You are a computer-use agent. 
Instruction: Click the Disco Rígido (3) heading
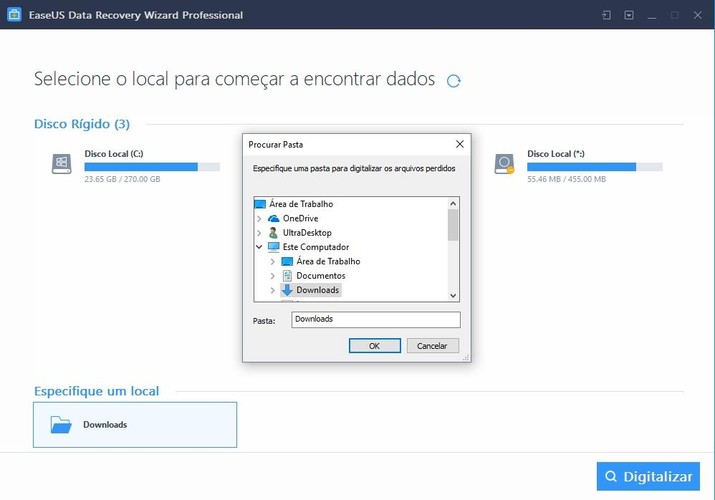click(x=82, y=124)
